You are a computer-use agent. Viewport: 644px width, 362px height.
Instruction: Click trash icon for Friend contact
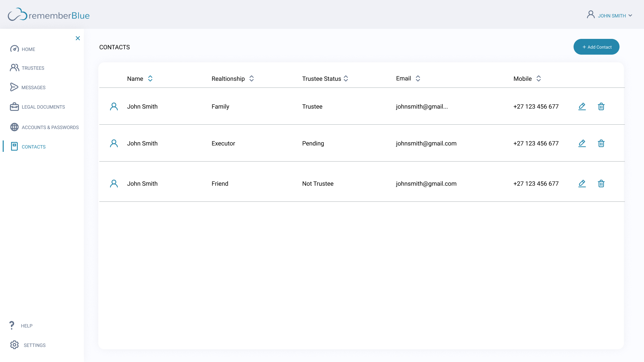[x=601, y=184]
